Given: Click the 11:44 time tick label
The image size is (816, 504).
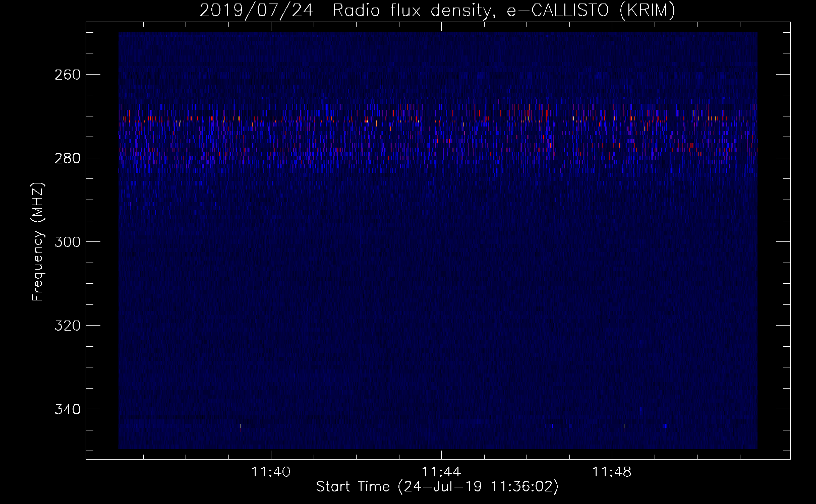Looking at the screenshot, I should click(x=442, y=472).
